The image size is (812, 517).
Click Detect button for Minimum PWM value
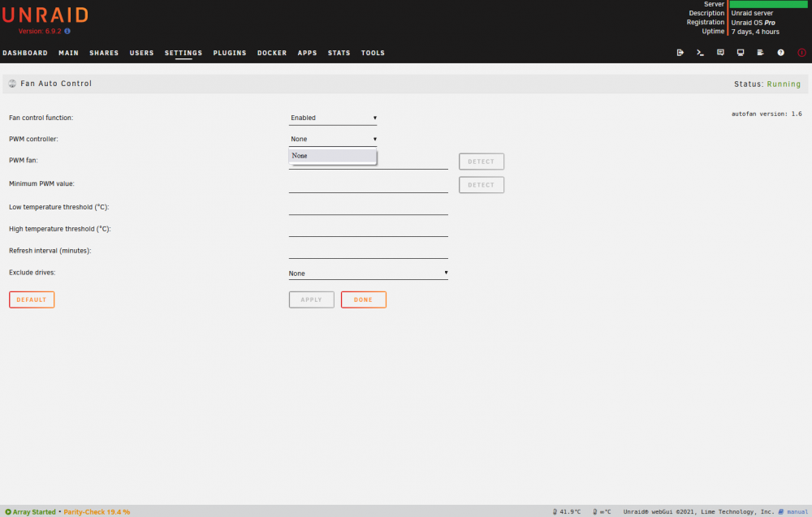pos(482,185)
